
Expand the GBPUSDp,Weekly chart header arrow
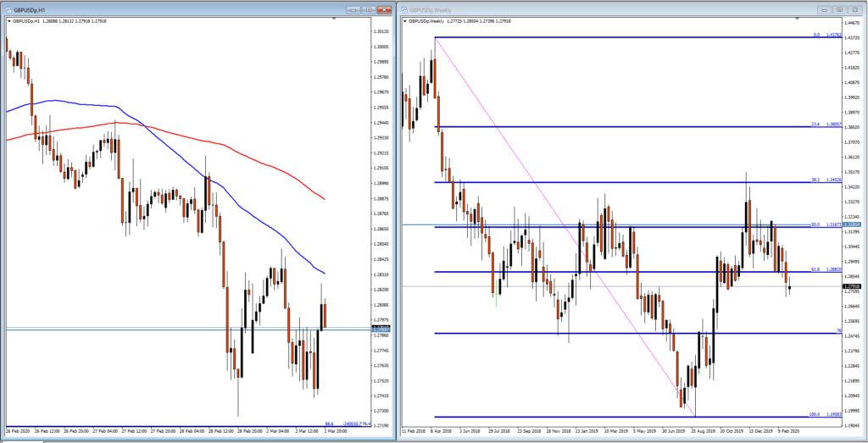click(x=404, y=21)
